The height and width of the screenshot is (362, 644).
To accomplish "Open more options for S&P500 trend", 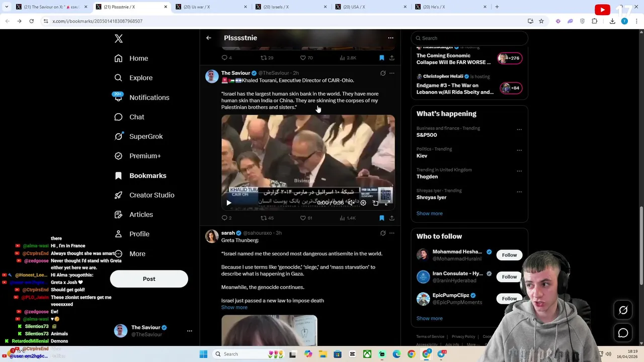I will (x=519, y=129).
